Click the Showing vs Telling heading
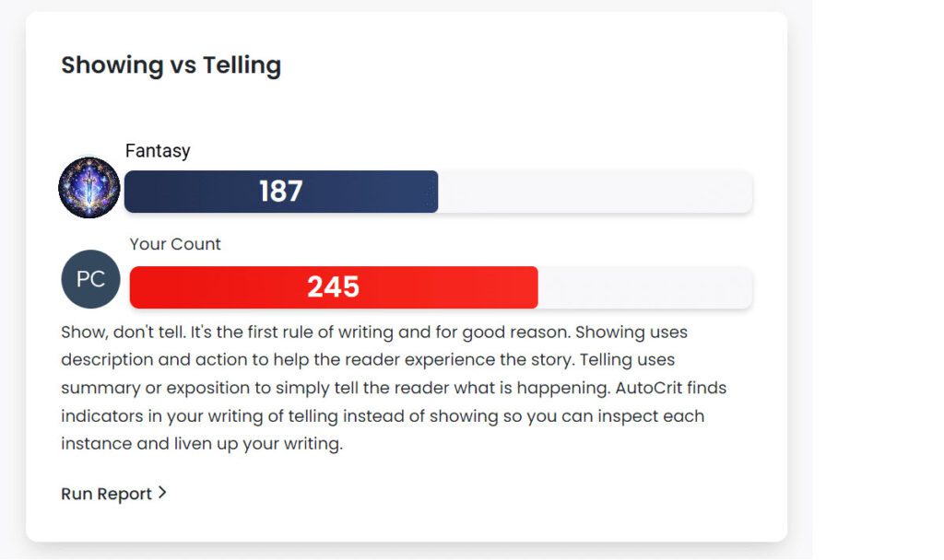944x560 pixels. tap(171, 65)
